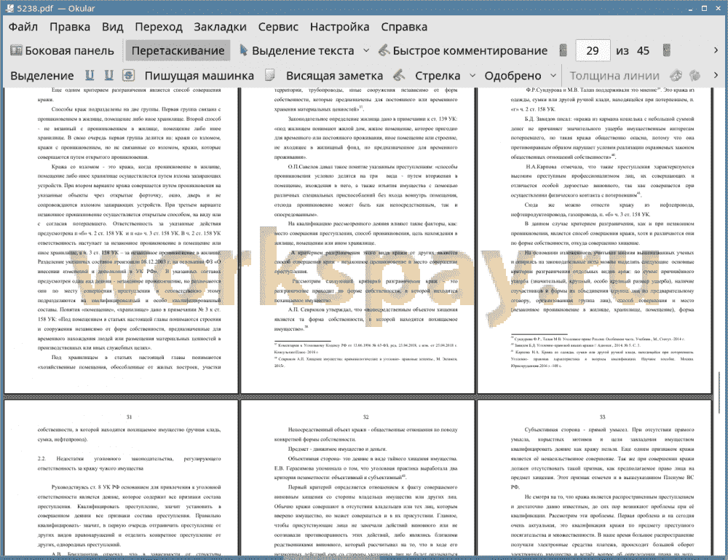The height and width of the screenshot is (560, 728).
Task: Click the total pages label 45
Action: tap(643, 51)
